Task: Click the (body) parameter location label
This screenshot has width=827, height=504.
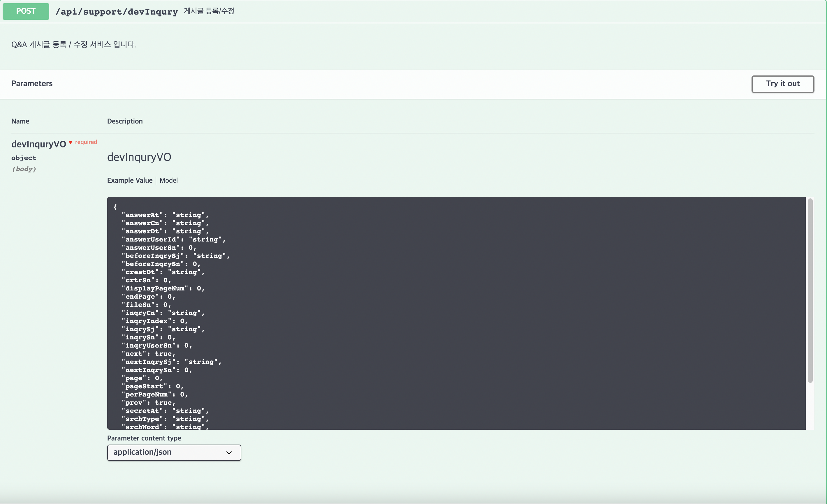Action: click(x=24, y=169)
